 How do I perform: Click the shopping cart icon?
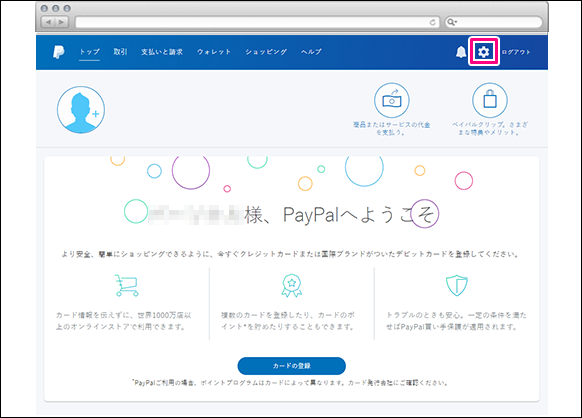[127, 285]
